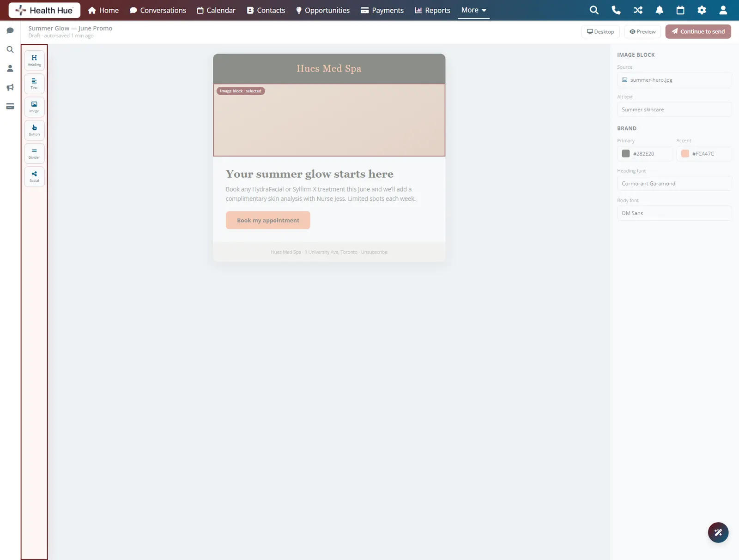Click the summer-hero.jpg source field
Image resolution: width=739 pixels, height=560 pixels.
click(674, 80)
